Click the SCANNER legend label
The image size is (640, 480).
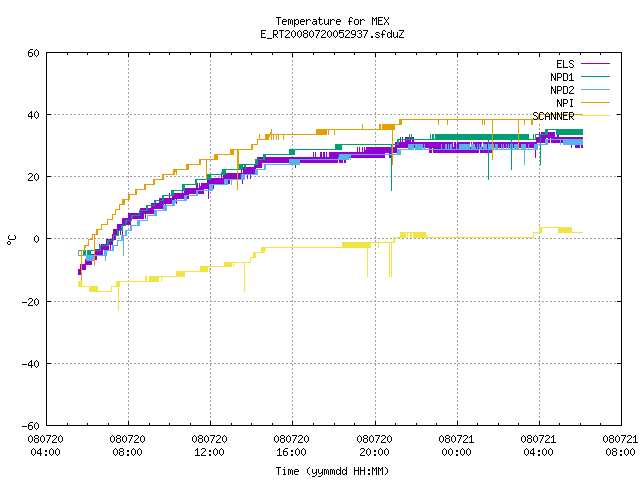tap(553, 116)
